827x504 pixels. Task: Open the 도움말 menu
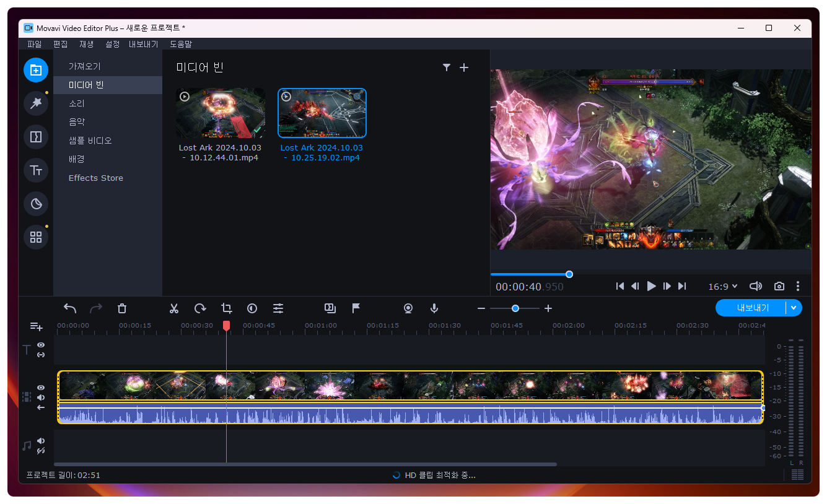(181, 44)
